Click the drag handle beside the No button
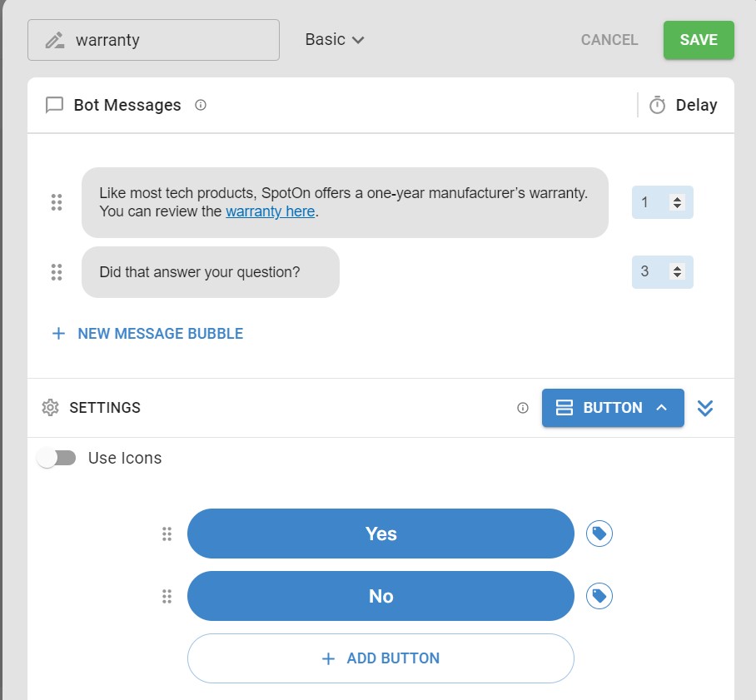The width and height of the screenshot is (756, 700). (167, 596)
